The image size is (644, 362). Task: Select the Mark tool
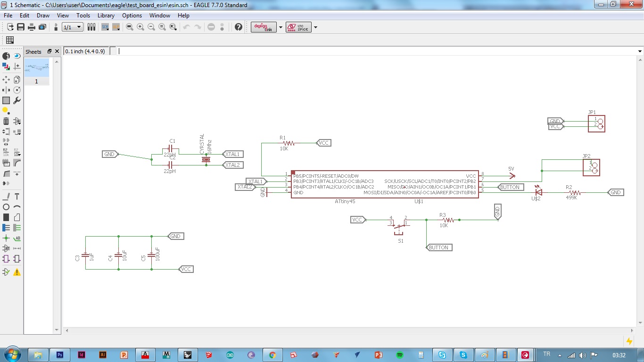17,66
